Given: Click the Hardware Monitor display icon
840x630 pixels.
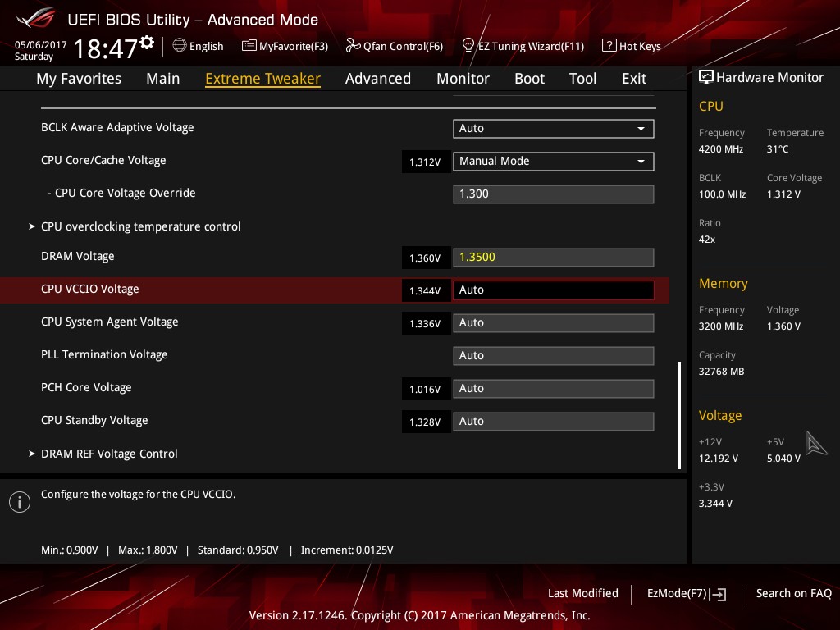Looking at the screenshot, I should (x=706, y=78).
